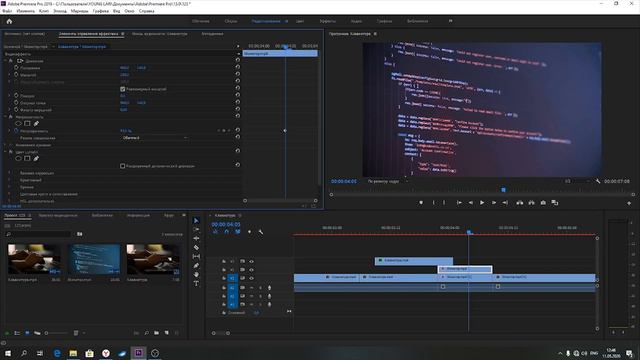The image size is (640, 360).
Task: Step back one frame in Program monitor
Action: pyautogui.click(x=471, y=202)
